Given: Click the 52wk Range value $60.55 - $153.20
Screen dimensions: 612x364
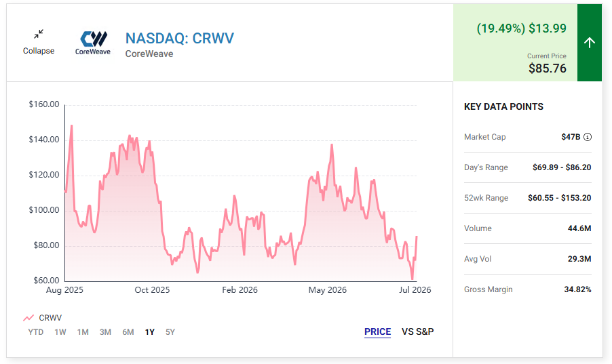Looking at the screenshot, I should 559,198.
